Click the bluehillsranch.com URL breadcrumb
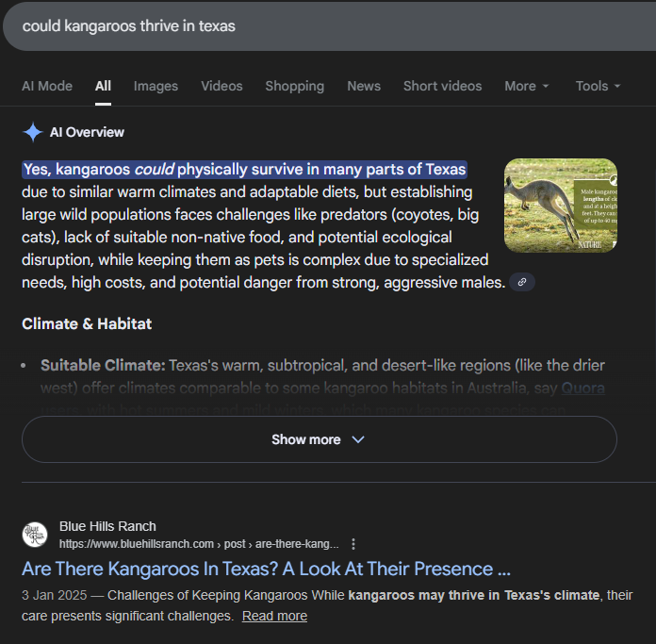The width and height of the screenshot is (656, 644). 198,544
